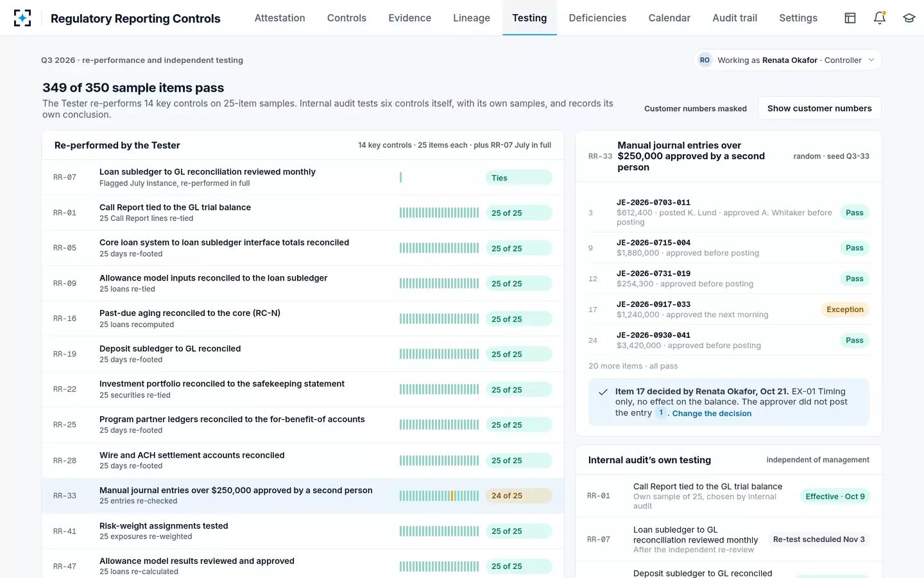
Task: Open the RR-07 Loan subledger reconciliation row
Action: pos(303,177)
